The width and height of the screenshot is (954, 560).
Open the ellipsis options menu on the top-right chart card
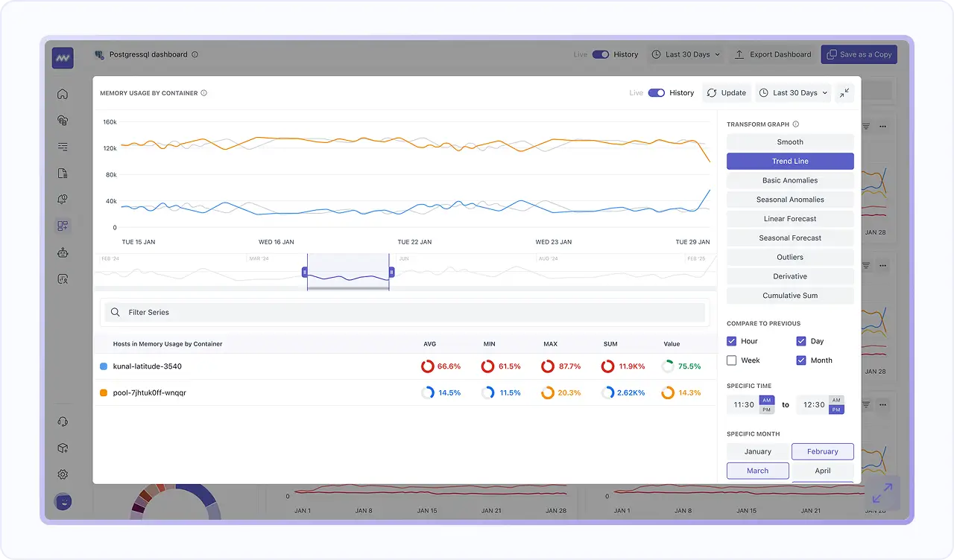(882, 127)
